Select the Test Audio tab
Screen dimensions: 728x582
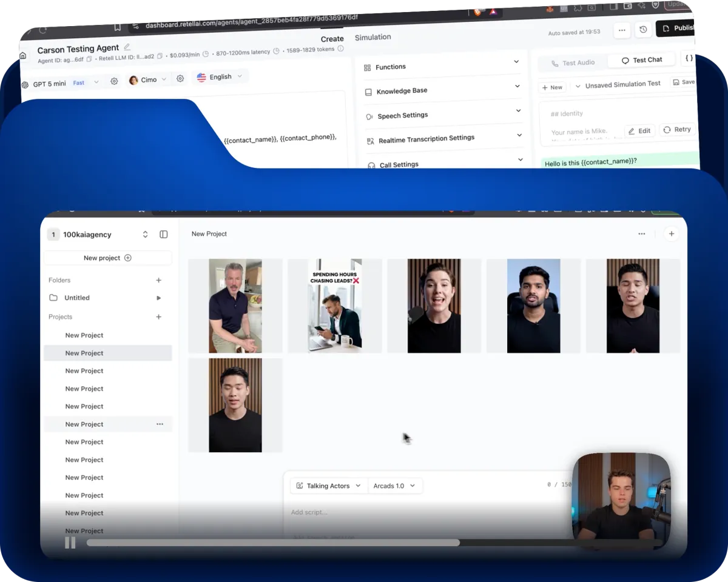click(x=573, y=62)
